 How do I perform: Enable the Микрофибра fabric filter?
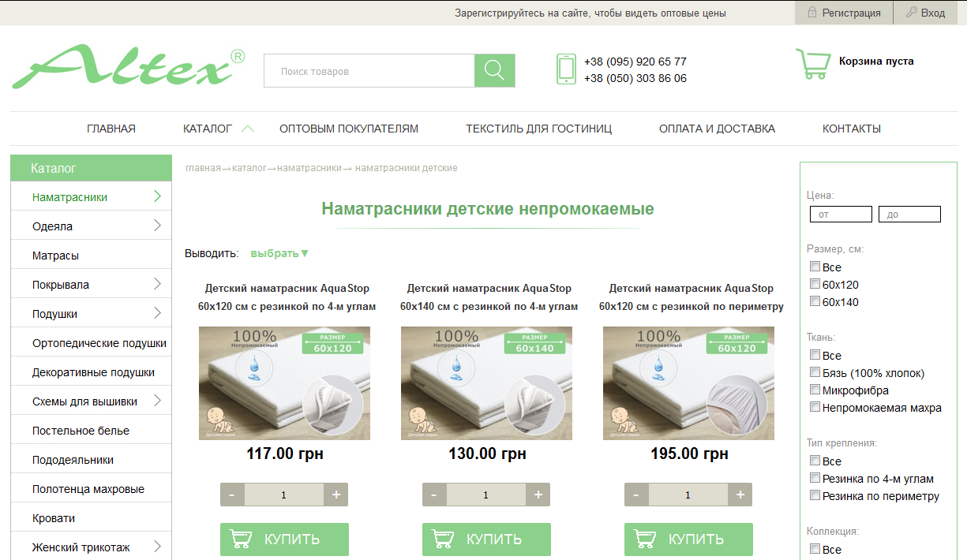pyautogui.click(x=815, y=389)
